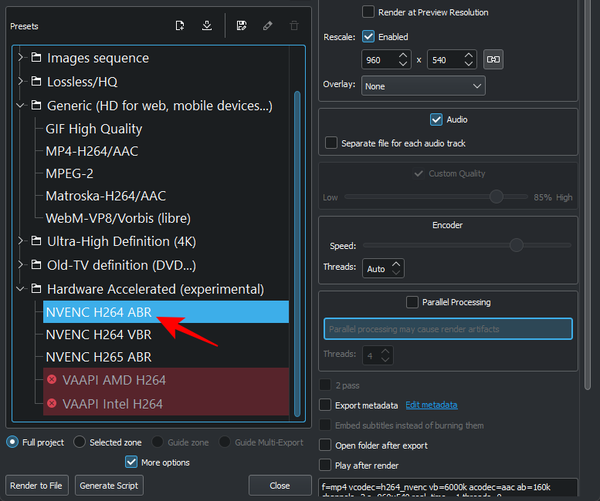Click error icon beside VAAPI AMD H264
The width and height of the screenshot is (600, 501).
point(52,379)
